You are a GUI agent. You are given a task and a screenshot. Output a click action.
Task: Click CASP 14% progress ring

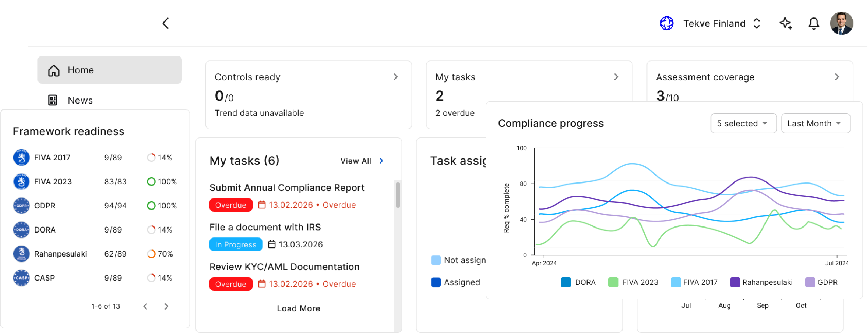(151, 278)
